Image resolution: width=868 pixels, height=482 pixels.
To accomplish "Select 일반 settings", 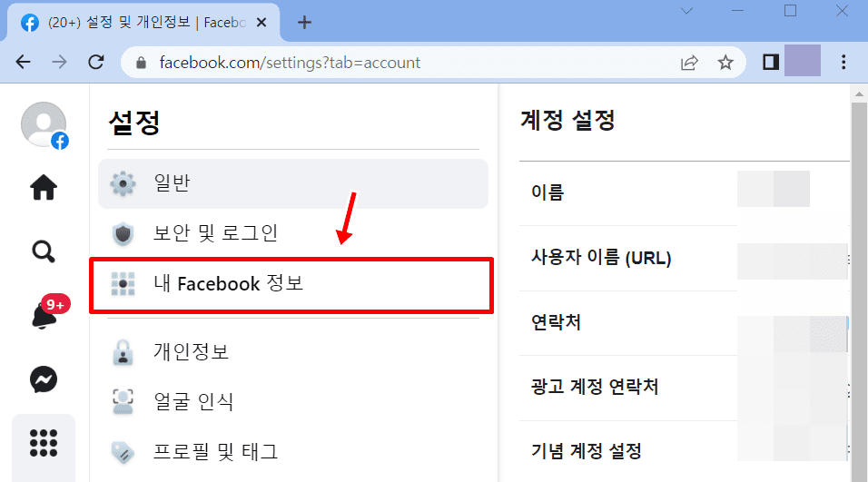I will 293,183.
